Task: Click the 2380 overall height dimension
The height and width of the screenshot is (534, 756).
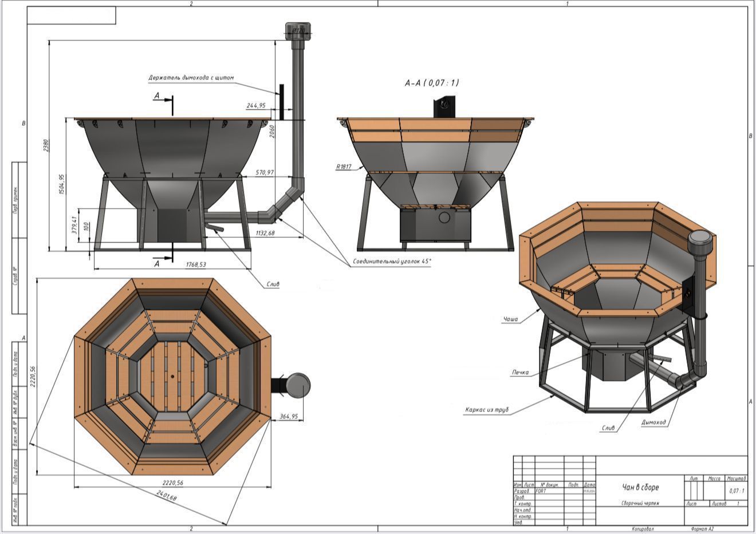Action: coord(46,145)
